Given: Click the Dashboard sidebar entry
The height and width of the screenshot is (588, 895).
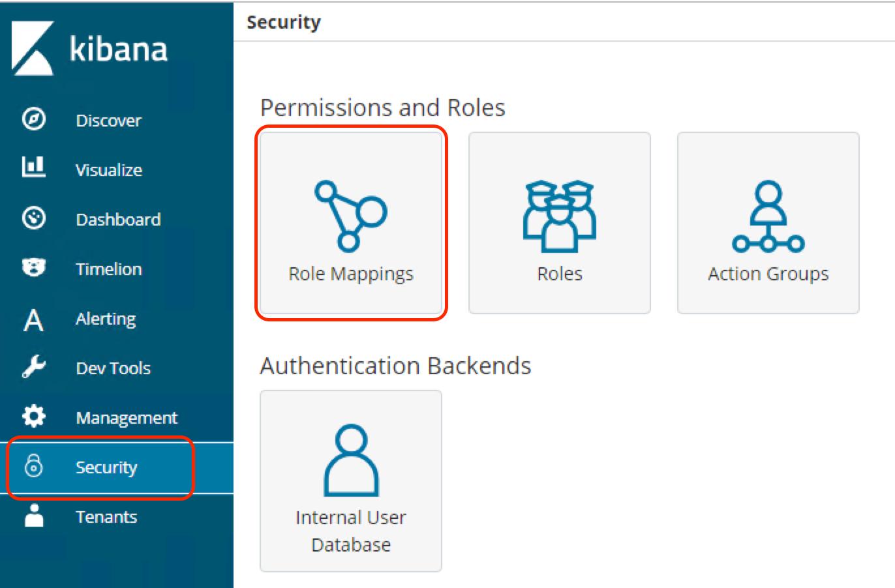Looking at the screenshot, I should [118, 218].
